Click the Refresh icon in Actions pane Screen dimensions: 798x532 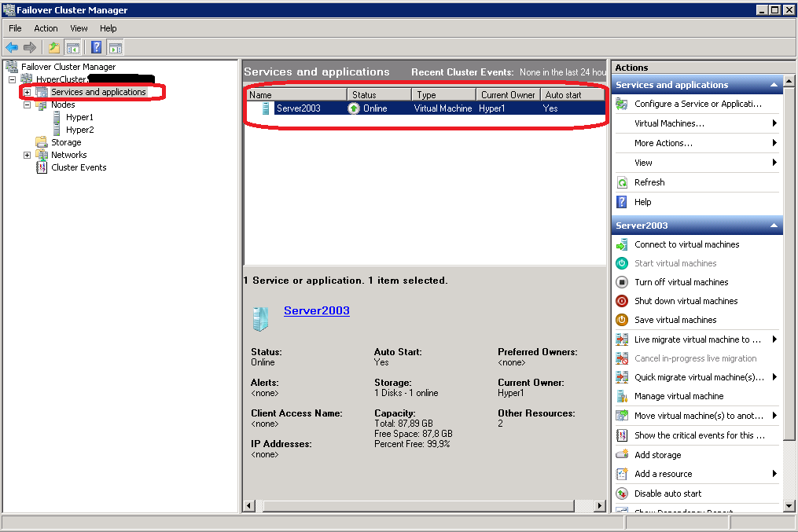pyautogui.click(x=622, y=182)
